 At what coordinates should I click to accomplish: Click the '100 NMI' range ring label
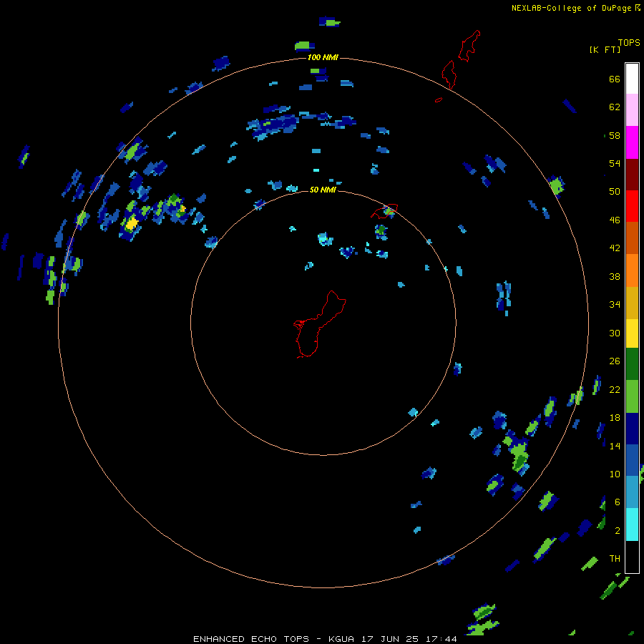tap(323, 57)
